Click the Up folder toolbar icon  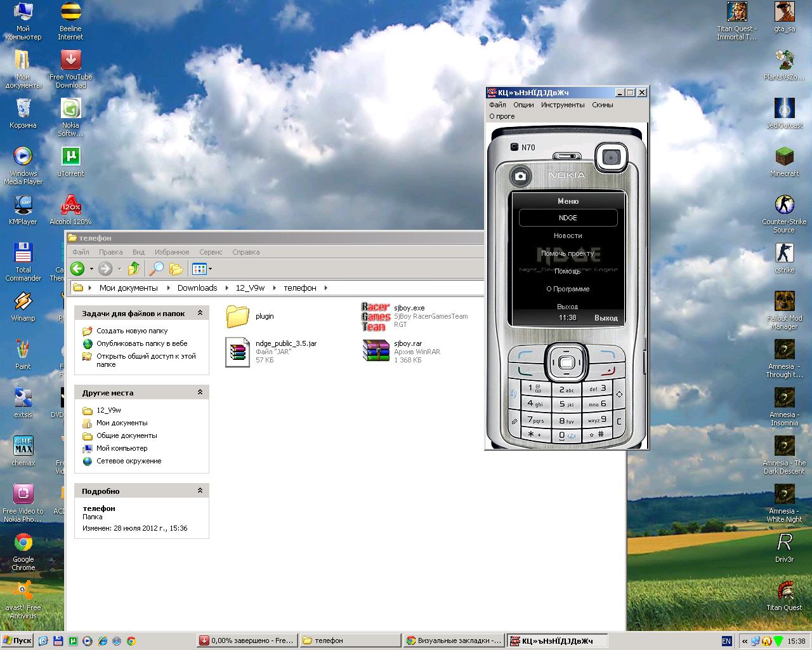(134, 269)
